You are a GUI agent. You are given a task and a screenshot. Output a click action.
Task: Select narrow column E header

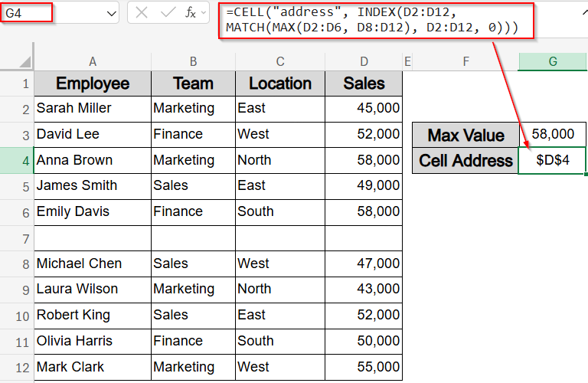point(407,61)
